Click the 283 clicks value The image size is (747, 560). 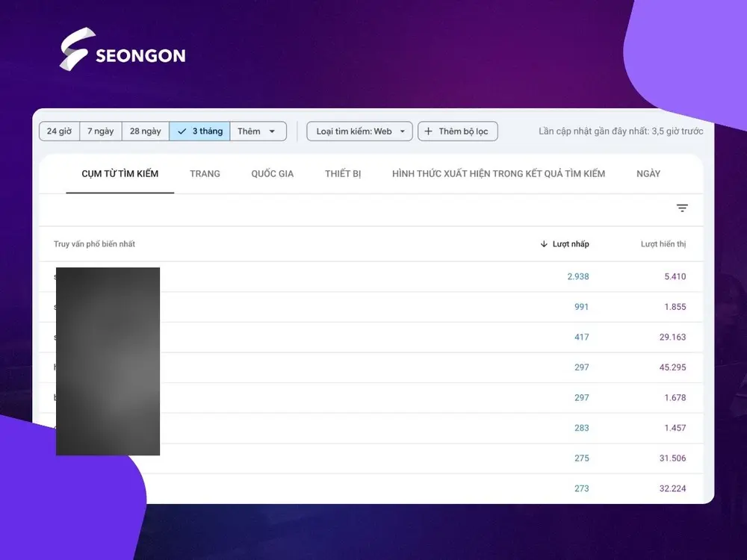tap(582, 428)
